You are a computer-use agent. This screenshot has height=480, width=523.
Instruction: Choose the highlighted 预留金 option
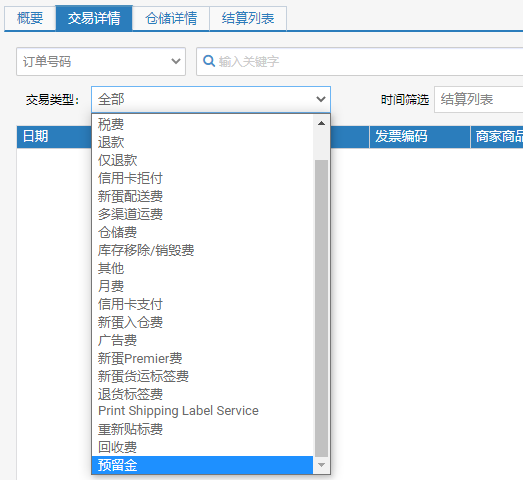tap(202, 465)
